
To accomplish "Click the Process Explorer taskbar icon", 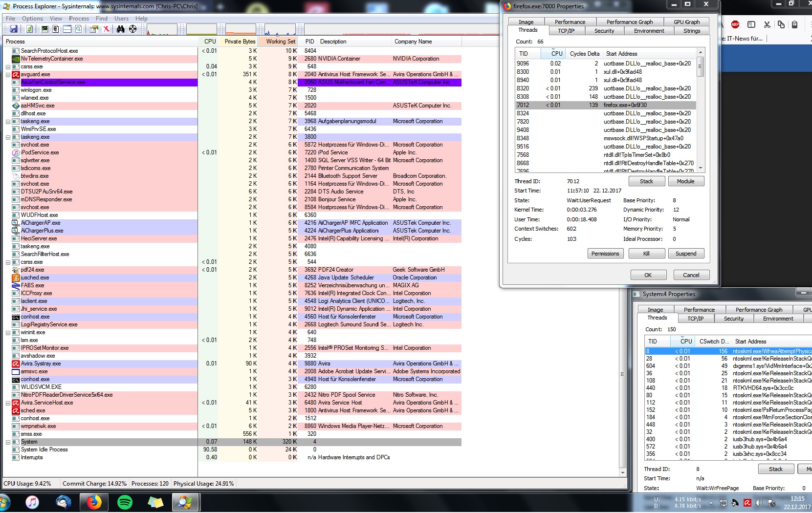I will coord(185,502).
